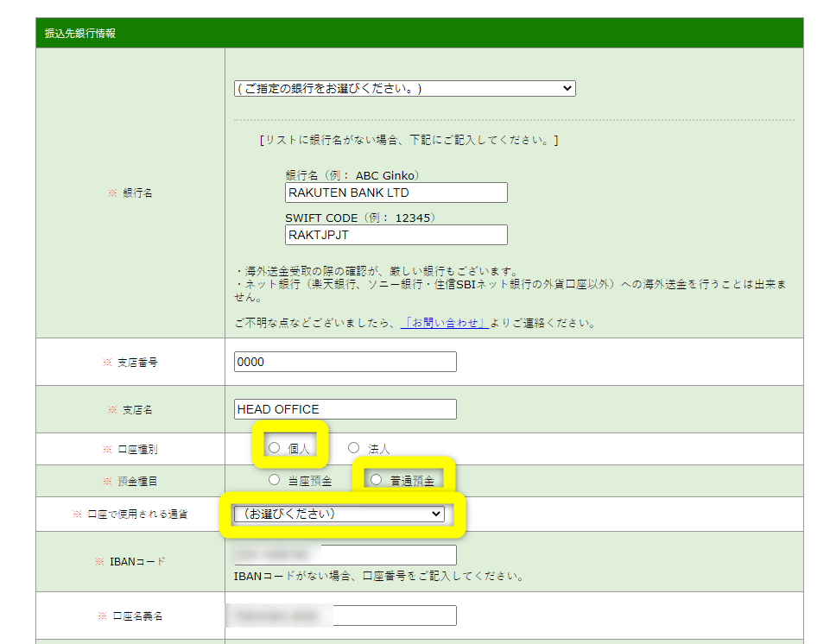
Task: Choose the 普通預金 deposit type option
Action: 376,480
